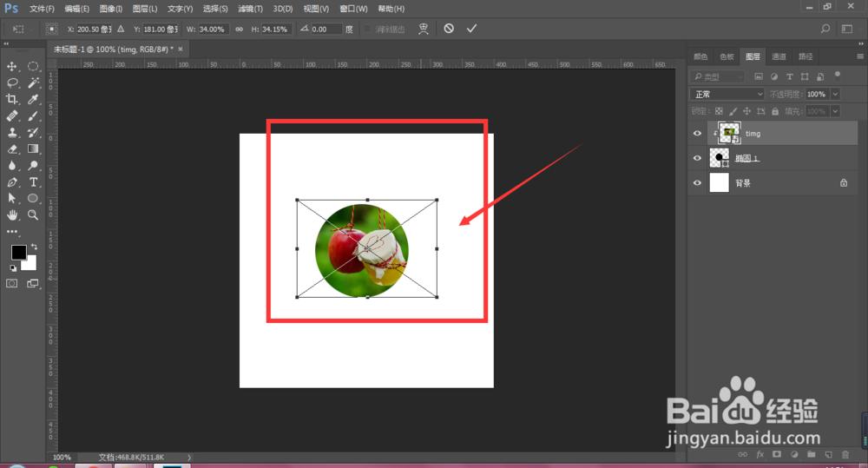Toggle the reference point location grid
Screen dimensions: 868x468
(51, 29)
